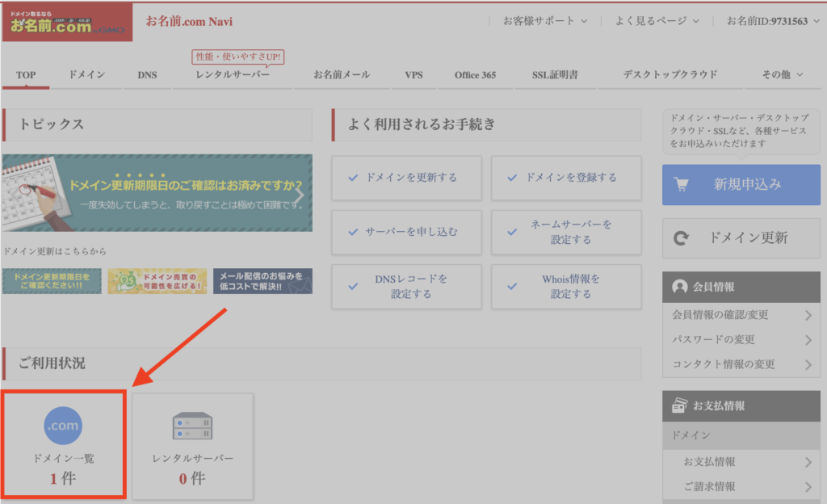Click the ネームサーバーを設定する button
The image size is (827, 504).
tap(566, 232)
